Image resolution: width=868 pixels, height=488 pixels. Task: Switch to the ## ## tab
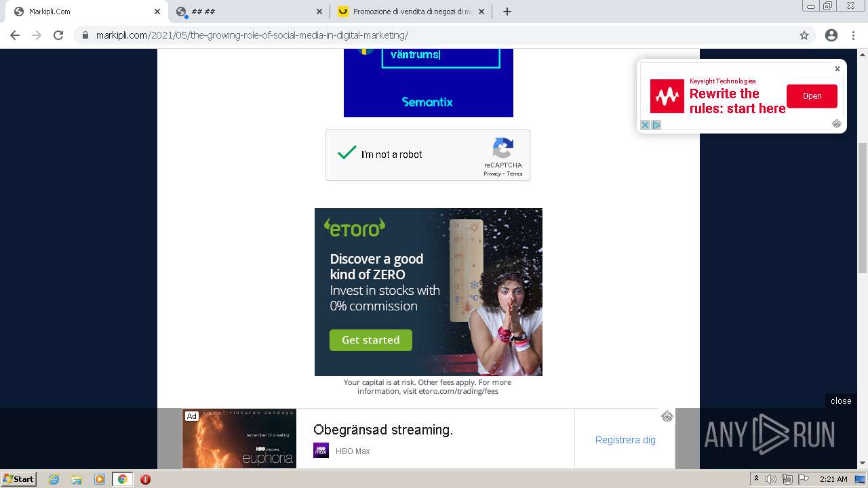tap(248, 12)
